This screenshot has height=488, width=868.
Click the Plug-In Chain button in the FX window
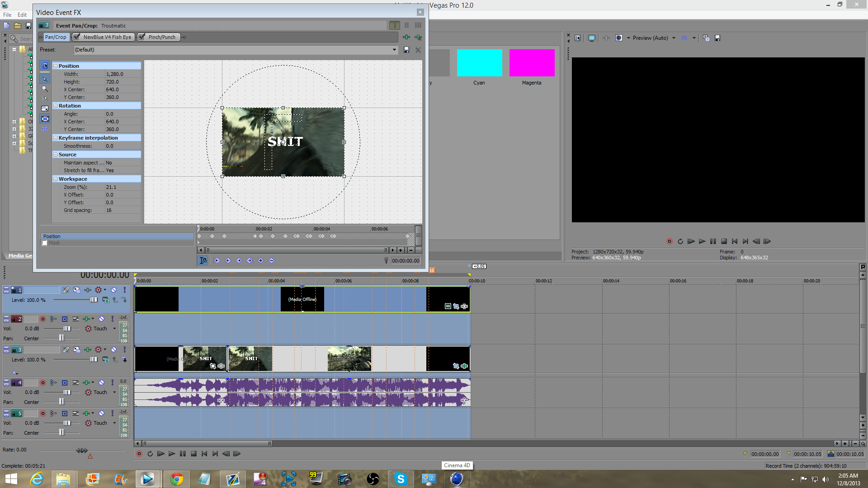click(406, 38)
